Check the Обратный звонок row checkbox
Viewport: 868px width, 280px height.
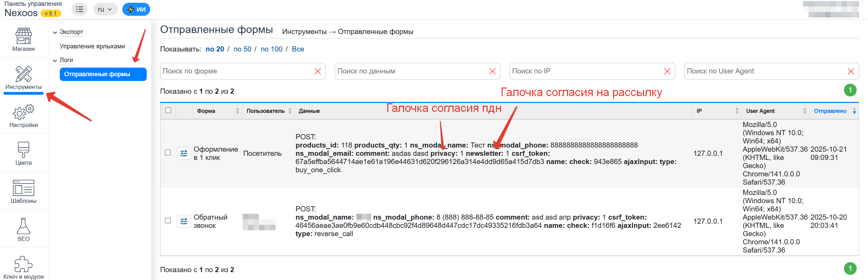168,221
